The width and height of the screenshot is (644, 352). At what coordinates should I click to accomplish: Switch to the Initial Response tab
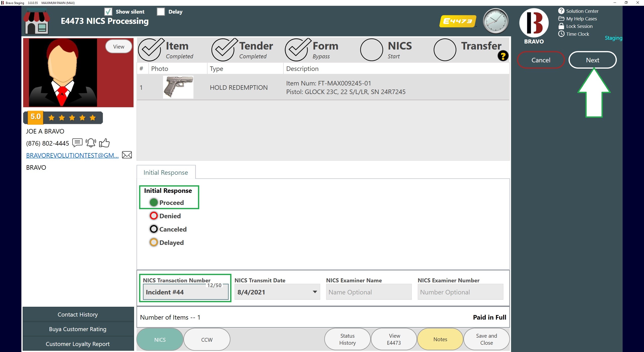coord(166,172)
